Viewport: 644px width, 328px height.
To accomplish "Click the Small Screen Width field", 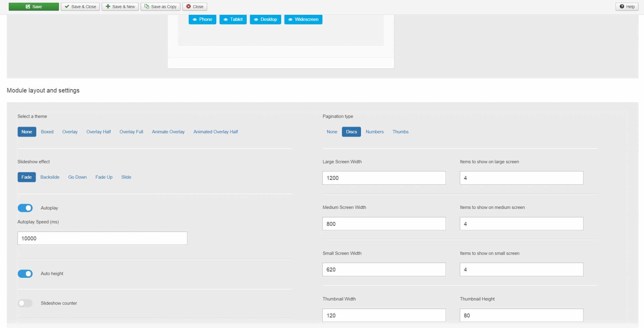I will [x=384, y=269].
